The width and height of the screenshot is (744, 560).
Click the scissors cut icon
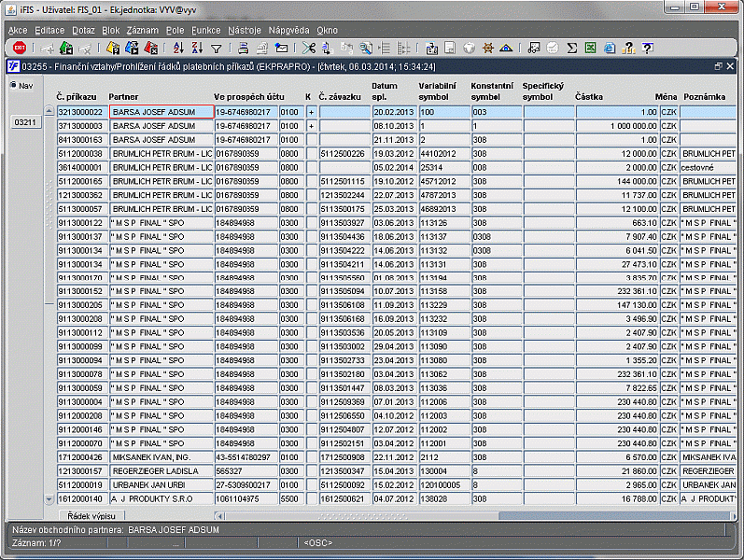(308, 48)
